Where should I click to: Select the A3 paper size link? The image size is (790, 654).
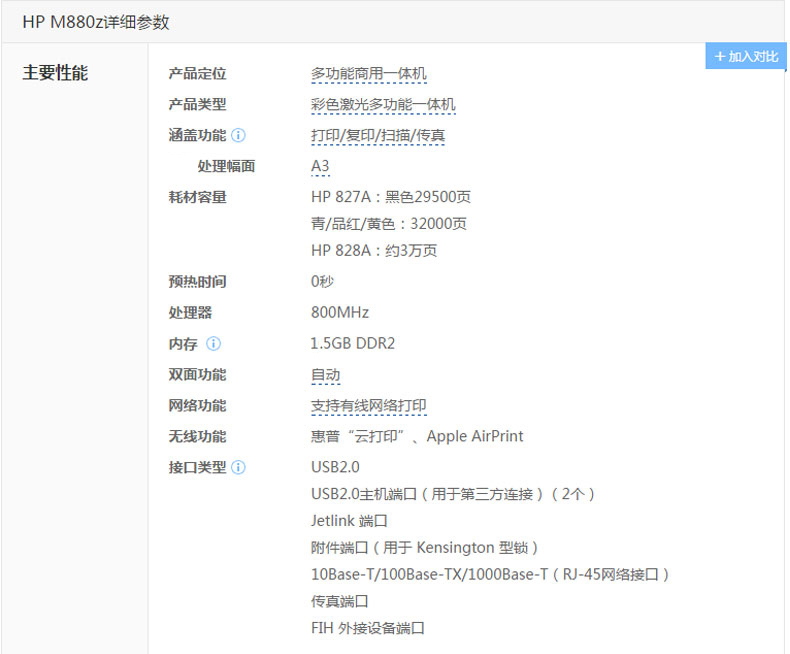pos(320,166)
